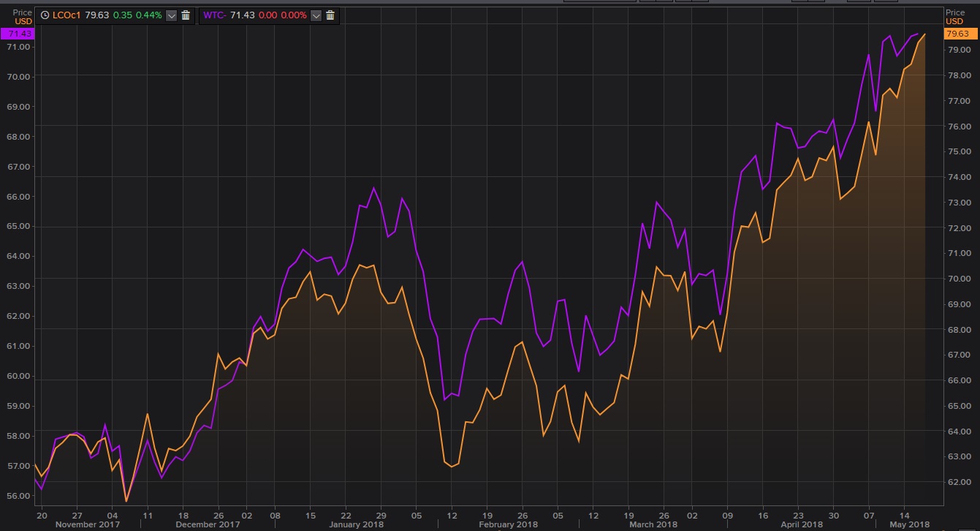This screenshot has height=531, width=980.
Task: Click the 29 date tick under January
Action: (x=381, y=515)
